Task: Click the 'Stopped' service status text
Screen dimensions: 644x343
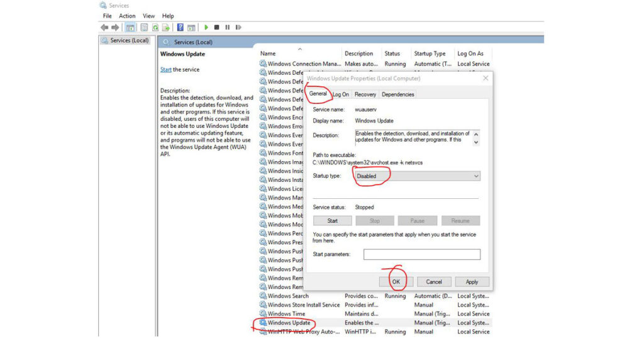Action: 364,208
